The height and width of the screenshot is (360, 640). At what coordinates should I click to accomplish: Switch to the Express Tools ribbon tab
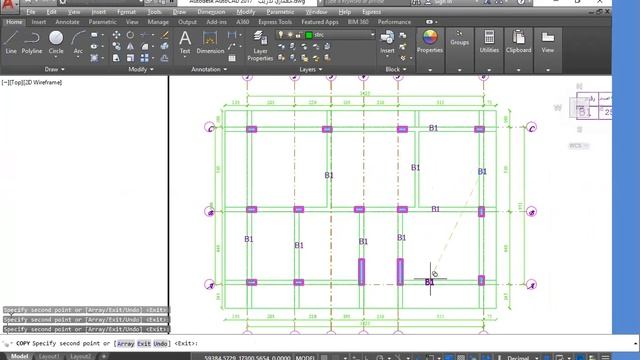[x=275, y=22]
